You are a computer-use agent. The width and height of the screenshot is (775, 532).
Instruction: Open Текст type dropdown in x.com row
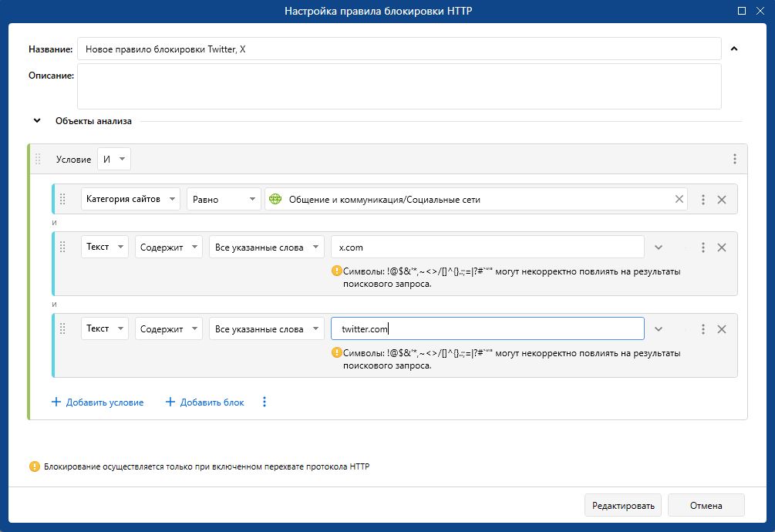pos(105,247)
